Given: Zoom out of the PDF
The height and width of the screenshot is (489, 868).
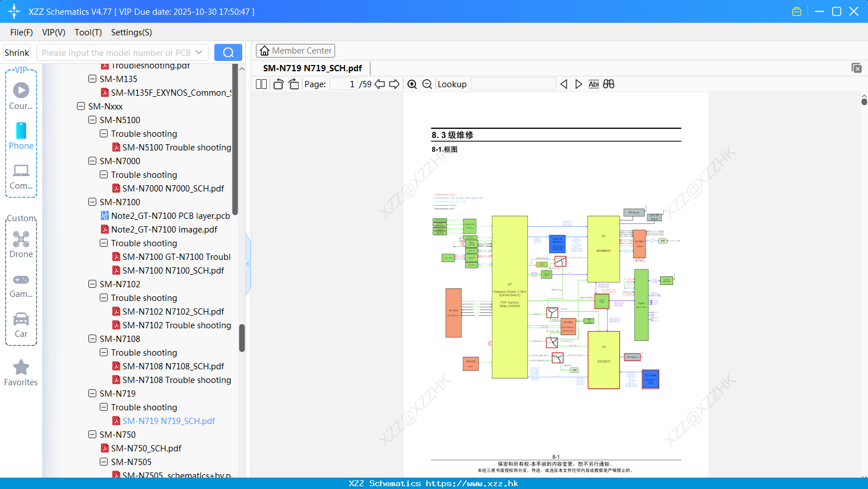Looking at the screenshot, I should 427,84.
